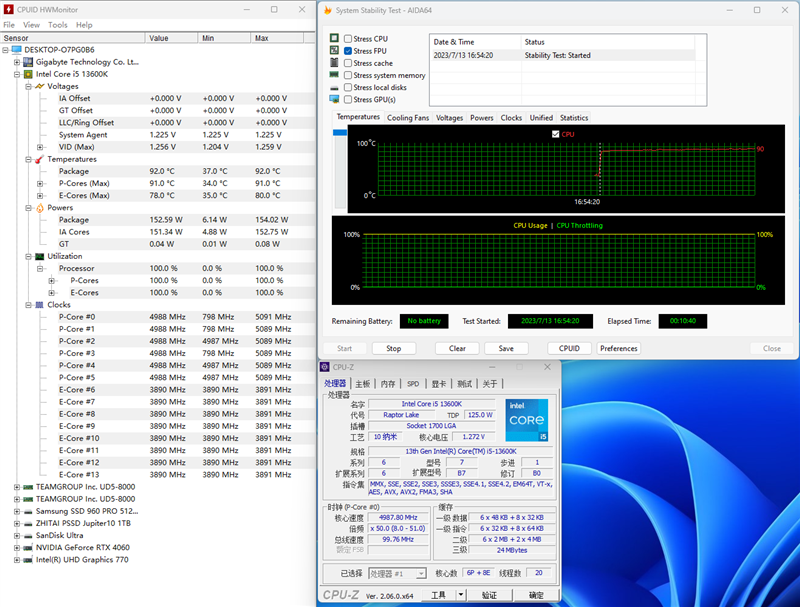The width and height of the screenshot is (800, 607).
Task: Enable the Stress local disks checkbox
Action: pyautogui.click(x=348, y=87)
